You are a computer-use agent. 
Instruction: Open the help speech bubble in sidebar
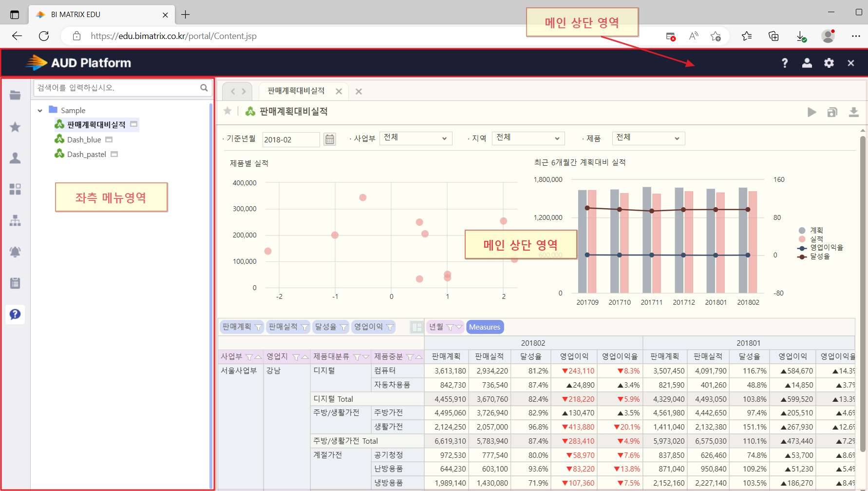(x=15, y=314)
